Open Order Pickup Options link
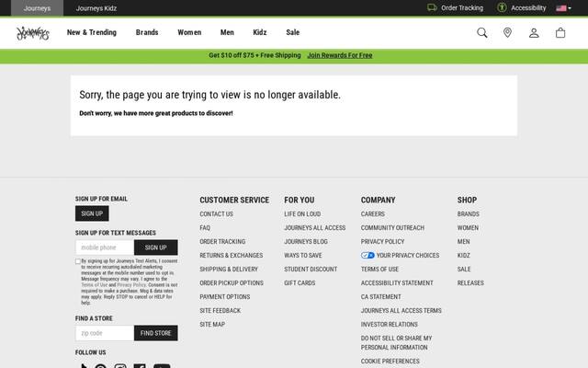 click(x=232, y=283)
